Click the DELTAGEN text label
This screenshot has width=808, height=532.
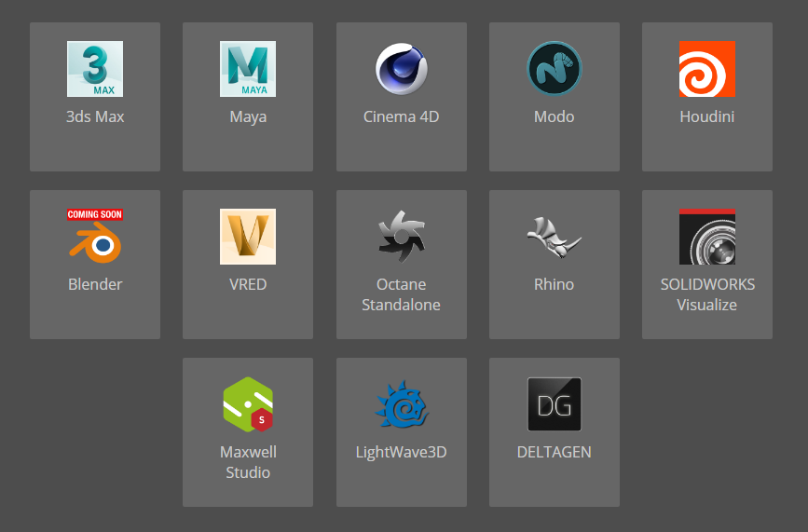pos(554,452)
